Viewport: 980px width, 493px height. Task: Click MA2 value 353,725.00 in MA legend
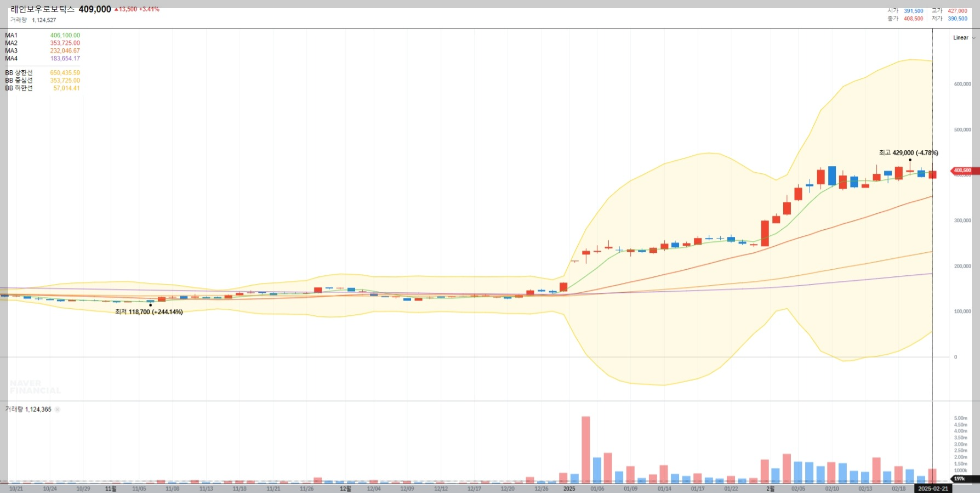pyautogui.click(x=65, y=43)
